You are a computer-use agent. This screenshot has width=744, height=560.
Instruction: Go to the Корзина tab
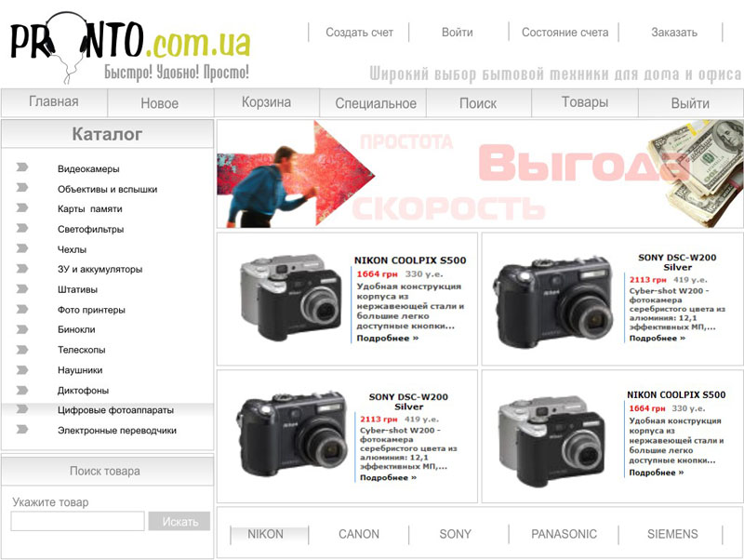pyautogui.click(x=267, y=102)
